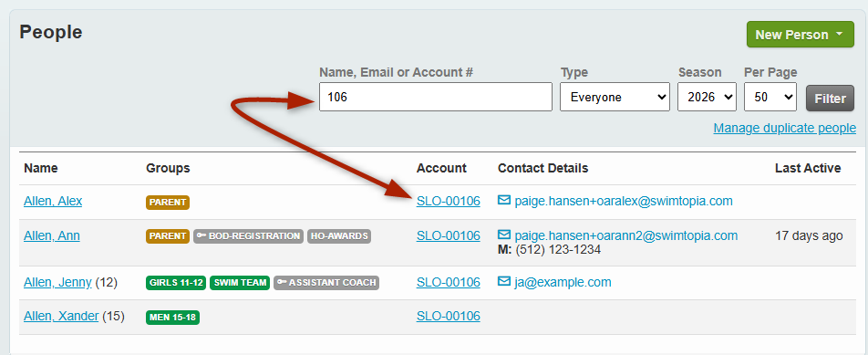Open Allen, Ann profile link
The height and width of the screenshot is (355, 868).
click(51, 236)
